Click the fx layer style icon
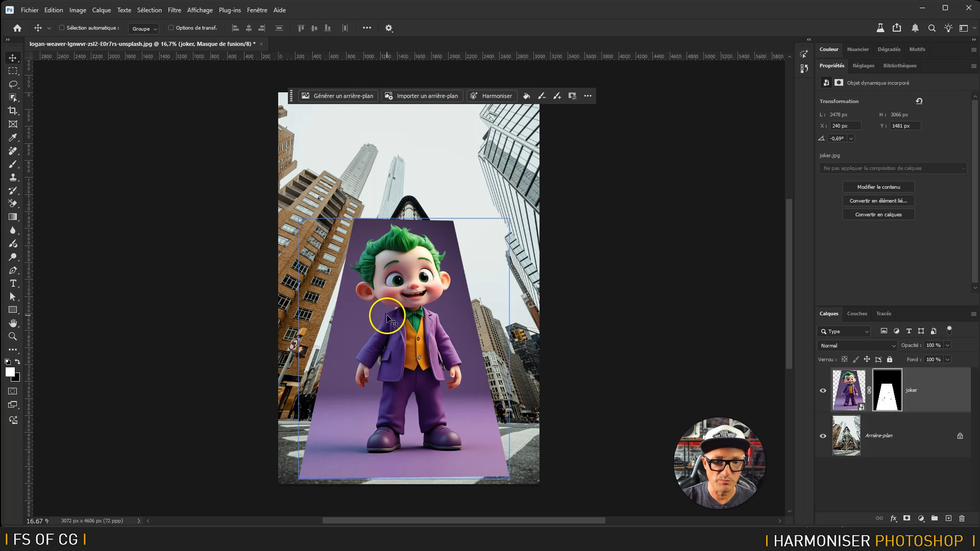Viewport: 980px width, 551px height. coord(893,518)
